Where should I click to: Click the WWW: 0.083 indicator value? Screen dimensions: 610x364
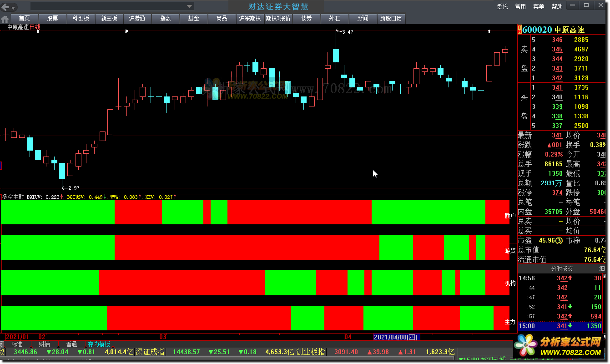(x=126, y=197)
